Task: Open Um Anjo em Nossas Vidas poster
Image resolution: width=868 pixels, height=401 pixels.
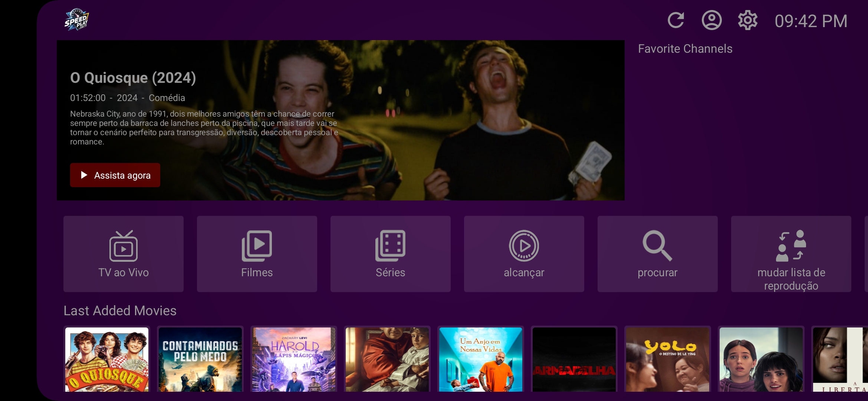Action: click(x=481, y=359)
